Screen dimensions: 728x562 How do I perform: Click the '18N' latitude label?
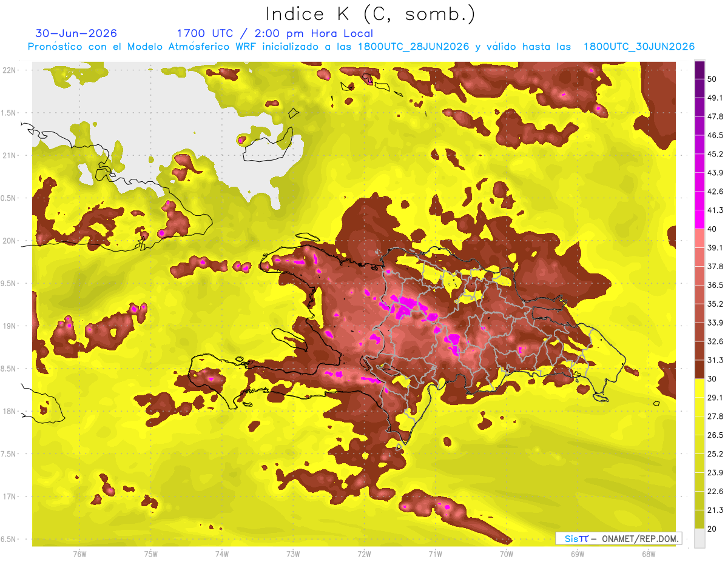[10, 412]
